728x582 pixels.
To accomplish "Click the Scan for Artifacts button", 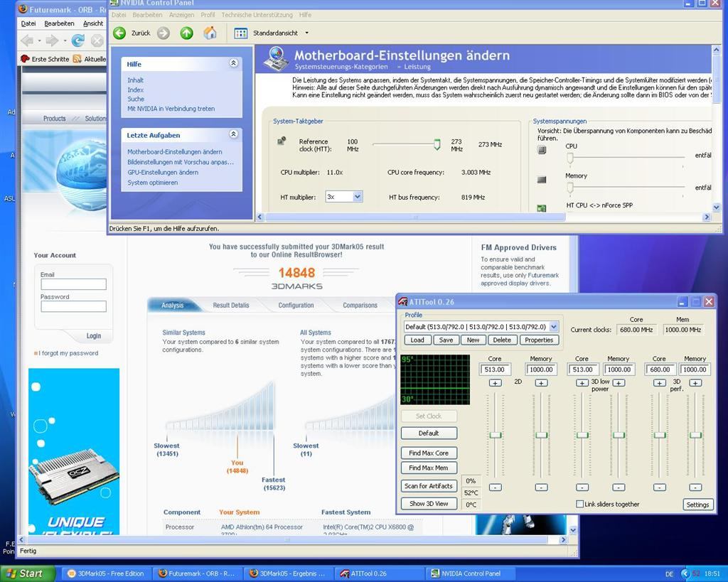I will [x=429, y=486].
